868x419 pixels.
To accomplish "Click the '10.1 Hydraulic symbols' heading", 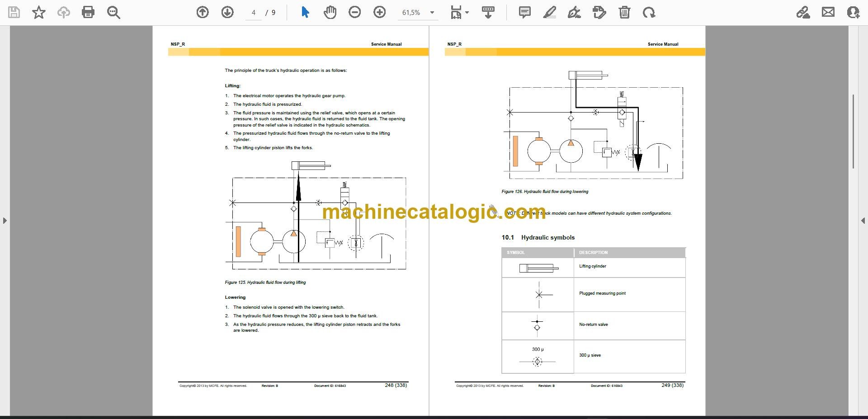I will (x=538, y=237).
